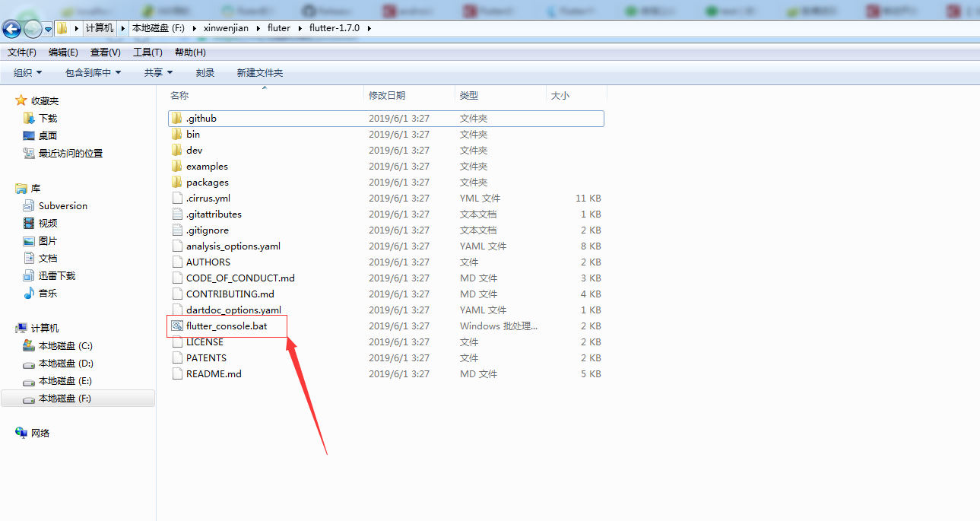This screenshot has width=980, height=521.
Task: Click the breadcrumb chevron after flutter-1.7.0
Action: pos(368,27)
